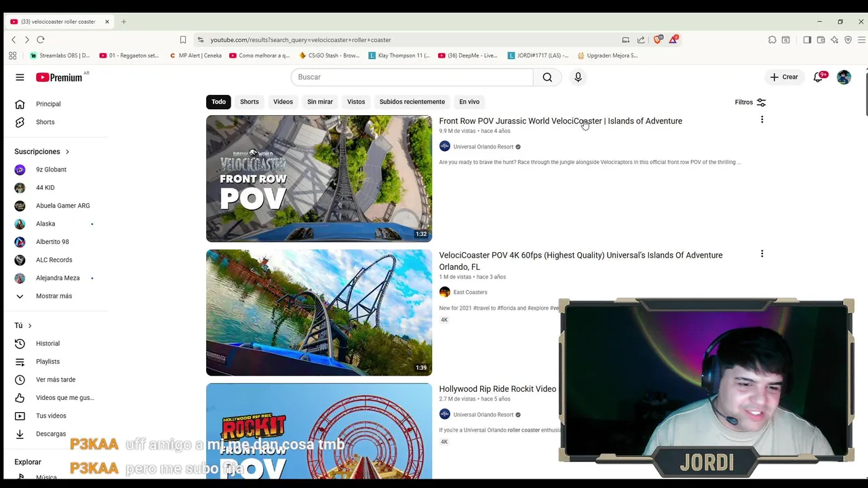Play the VelociCoaster 4K thumbnail
The height and width of the screenshot is (488, 868).
coord(319,312)
